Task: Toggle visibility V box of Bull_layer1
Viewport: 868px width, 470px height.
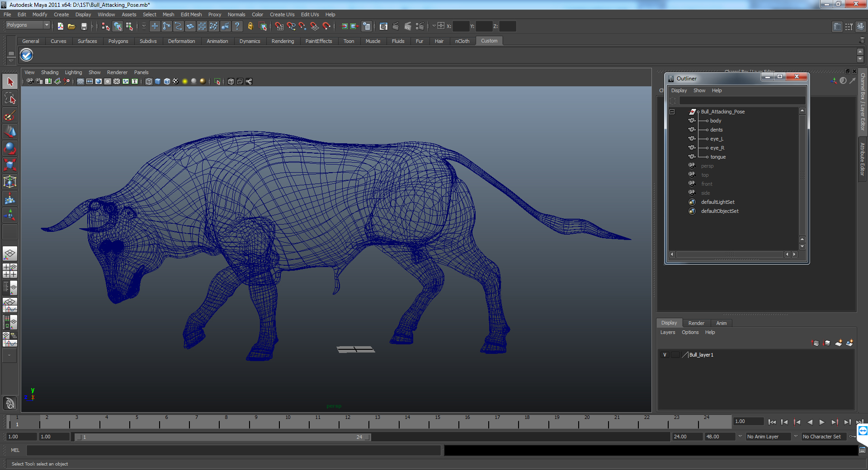Action: tap(665, 355)
